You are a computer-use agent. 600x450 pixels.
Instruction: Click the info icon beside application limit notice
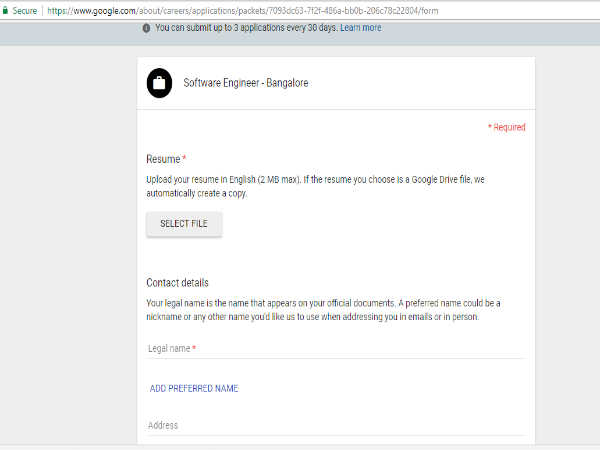[x=146, y=28]
